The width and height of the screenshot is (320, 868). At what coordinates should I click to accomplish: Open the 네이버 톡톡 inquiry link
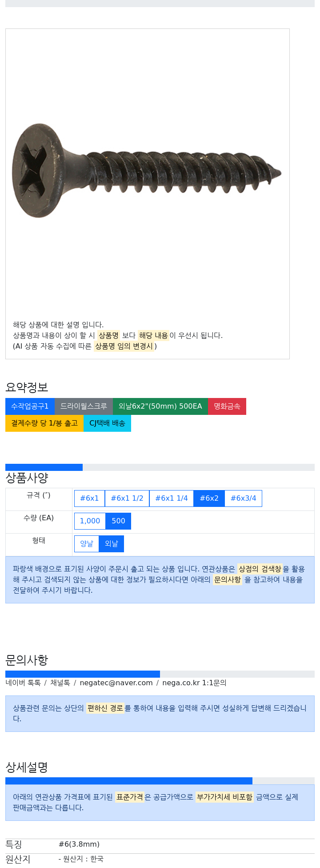point(23,683)
